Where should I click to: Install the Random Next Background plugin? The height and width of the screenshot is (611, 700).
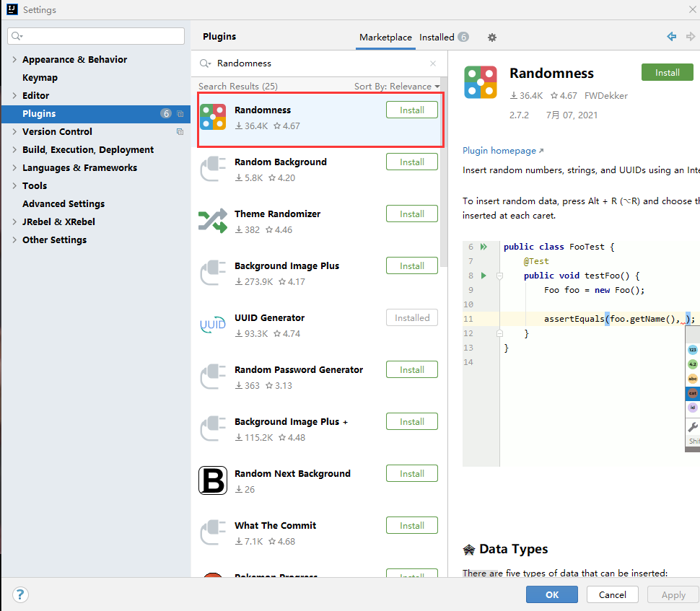click(x=411, y=473)
